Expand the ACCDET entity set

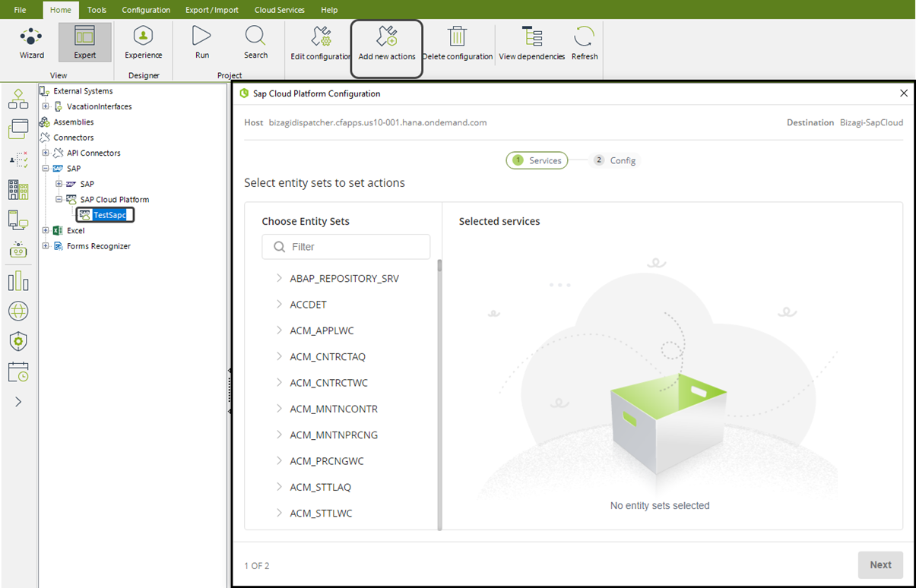tap(280, 305)
